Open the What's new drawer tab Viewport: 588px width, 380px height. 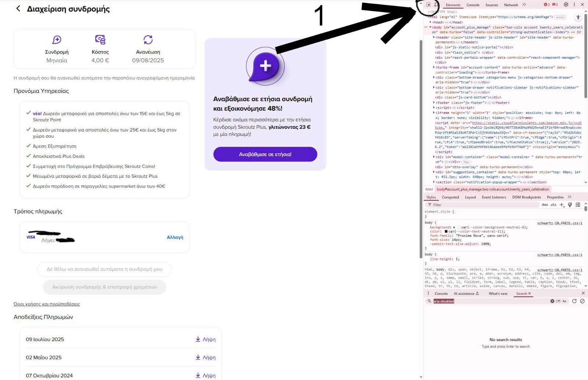498,293
